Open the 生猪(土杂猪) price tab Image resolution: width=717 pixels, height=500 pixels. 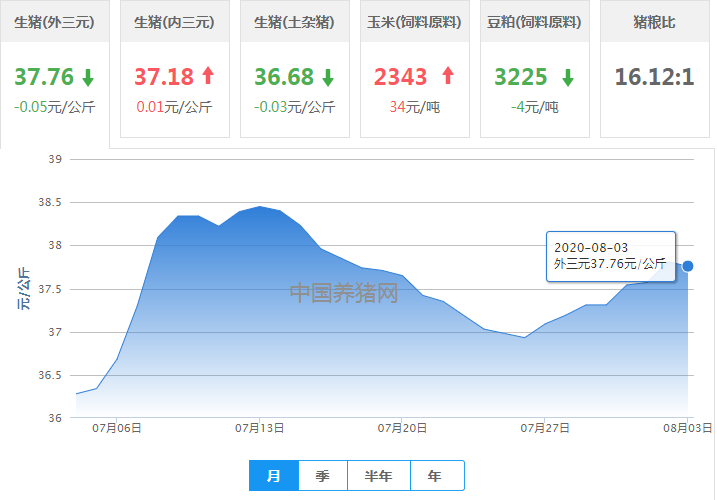[294, 22]
